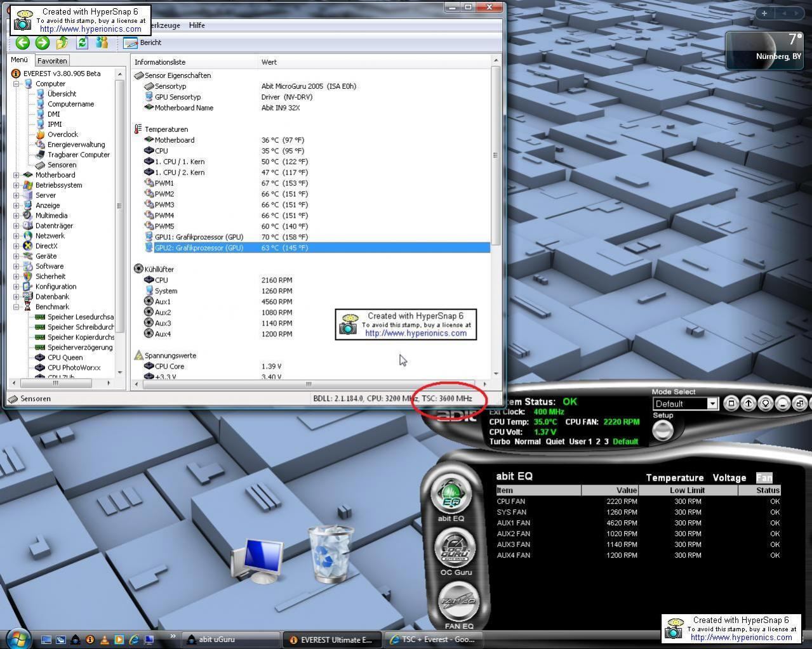This screenshot has width=812, height=649.
Task: Collapse the Benchmark tree node
Action: coord(16,307)
